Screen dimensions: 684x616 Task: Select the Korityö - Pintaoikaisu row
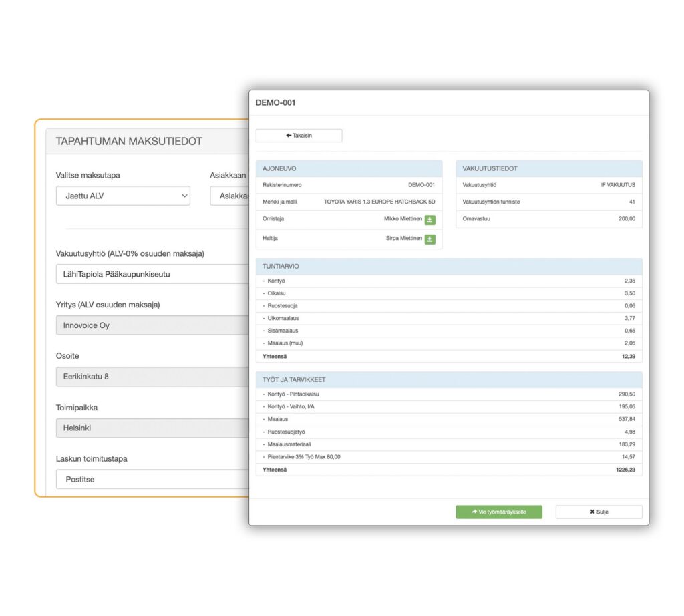click(x=449, y=394)
